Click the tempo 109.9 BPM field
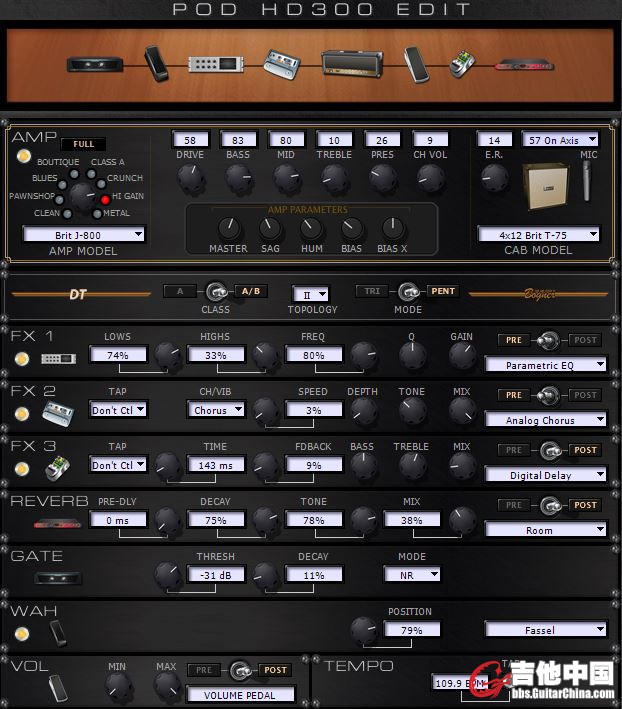Image resolution: width=622 pixels, height=709 pixels. pos(459,683)
